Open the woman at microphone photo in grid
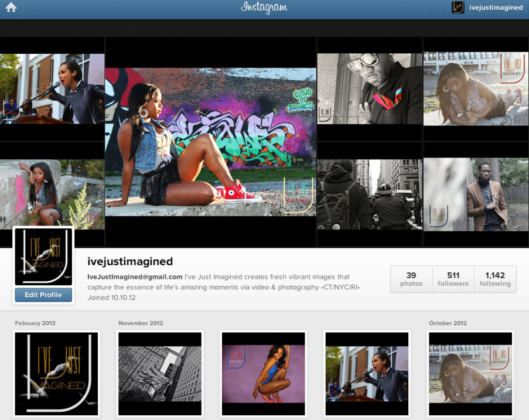The height and width of the screenshot is (420, 529). coord(367,374)
